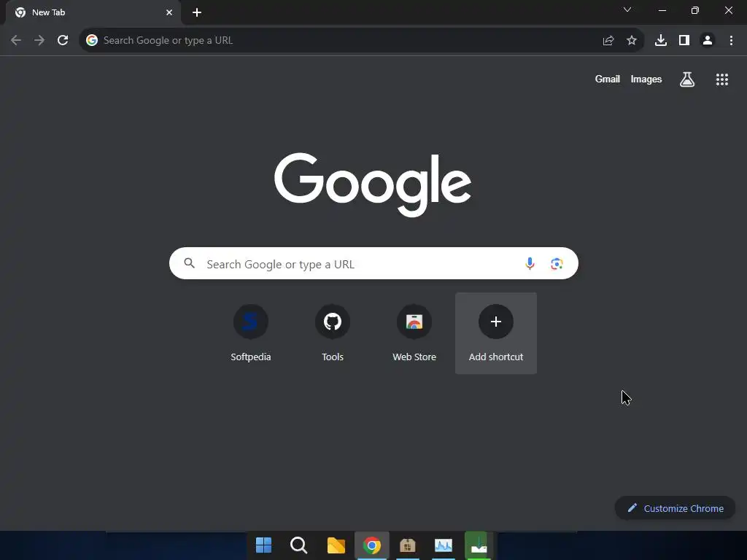Open Windows taskbar search
This screenshot has width=747, height=560.
pyautogui.click(x=299, y=545)
